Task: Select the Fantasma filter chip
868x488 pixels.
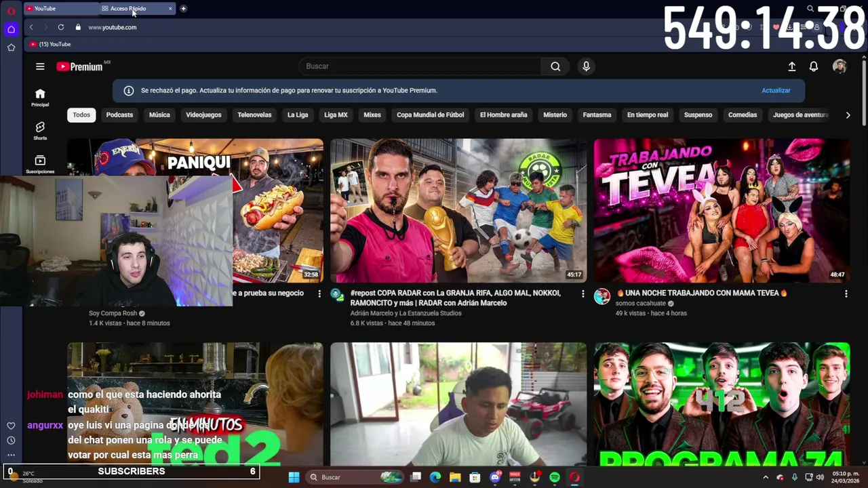Action: (597, 115)
